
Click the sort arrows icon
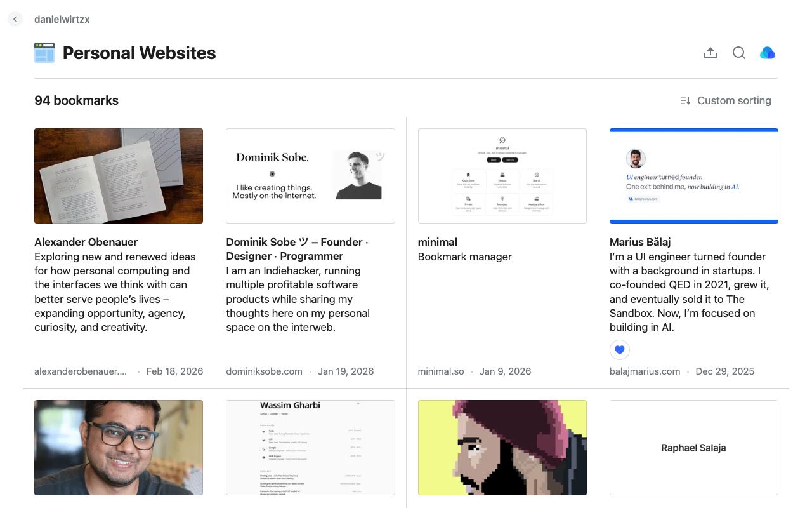pos(685,100)
